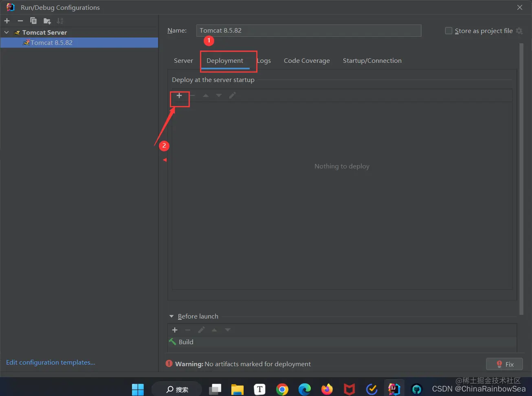Click the vertical scrollbar of configuration panel
This screenshot has width=532, height=396.
(521, 179)
